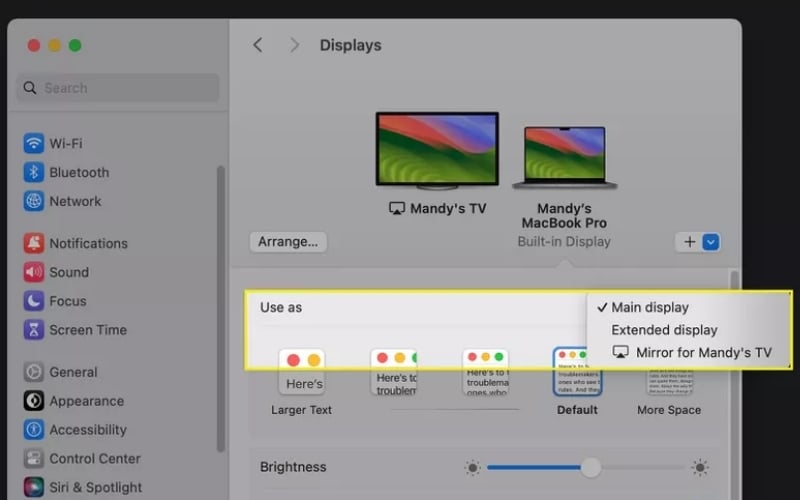Select the Screen Time hourglass icon

(33, 330)
